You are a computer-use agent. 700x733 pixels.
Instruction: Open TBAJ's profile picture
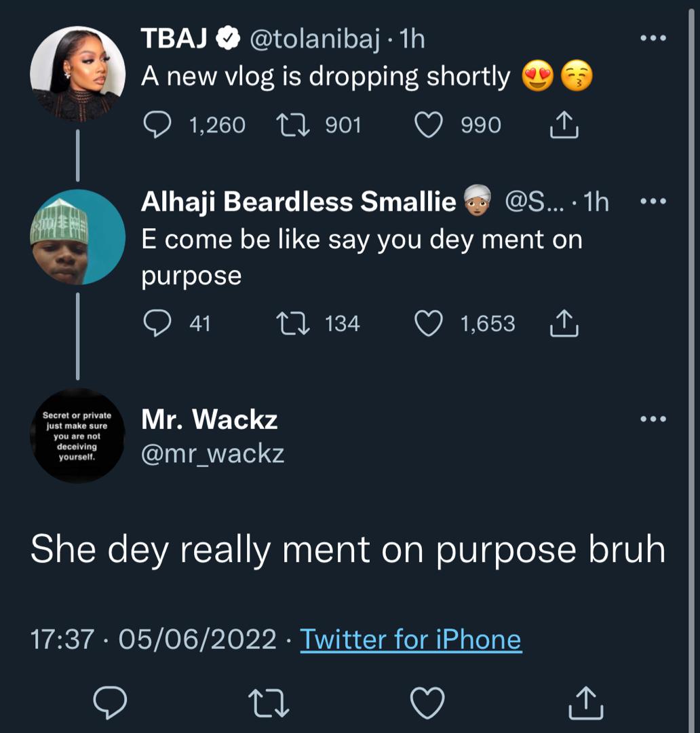pos(78,73)
